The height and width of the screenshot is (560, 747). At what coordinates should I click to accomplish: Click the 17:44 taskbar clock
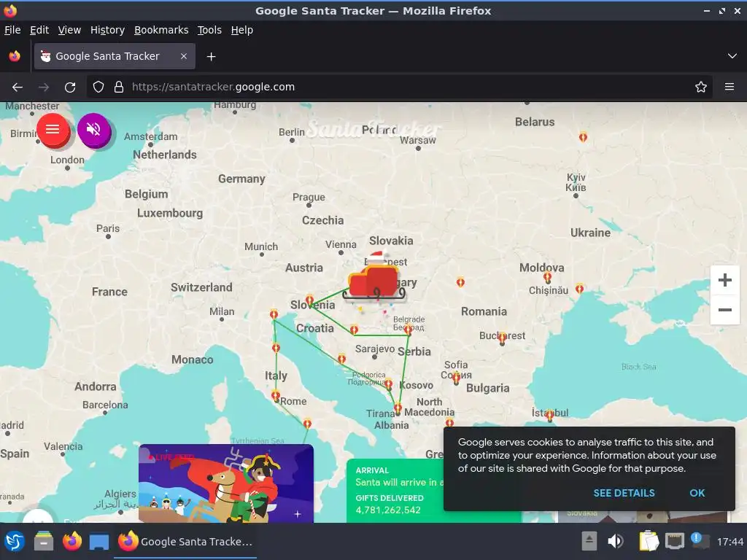pyautogui.click(x=729, y=542)
